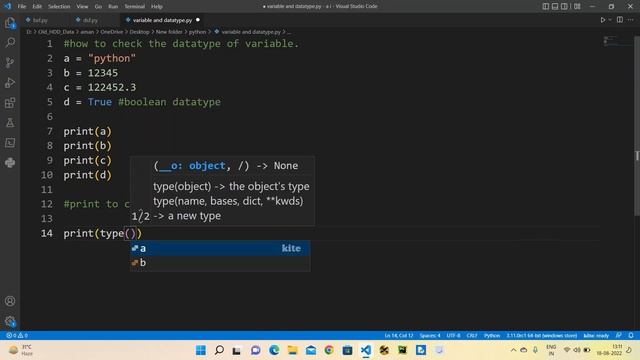Open the Accounts icon
Viewport: 640px width, 360px height.
(10, 301)
